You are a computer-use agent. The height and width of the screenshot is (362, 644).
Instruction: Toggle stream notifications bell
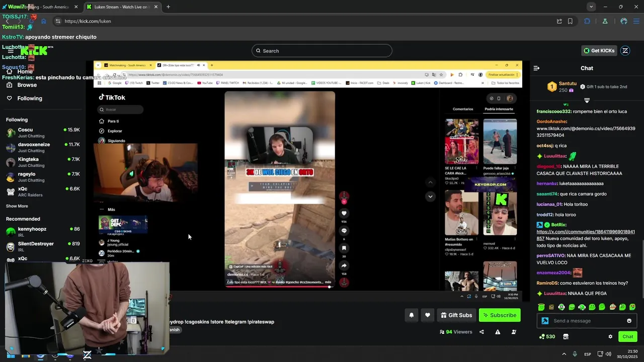pos(412,315)
